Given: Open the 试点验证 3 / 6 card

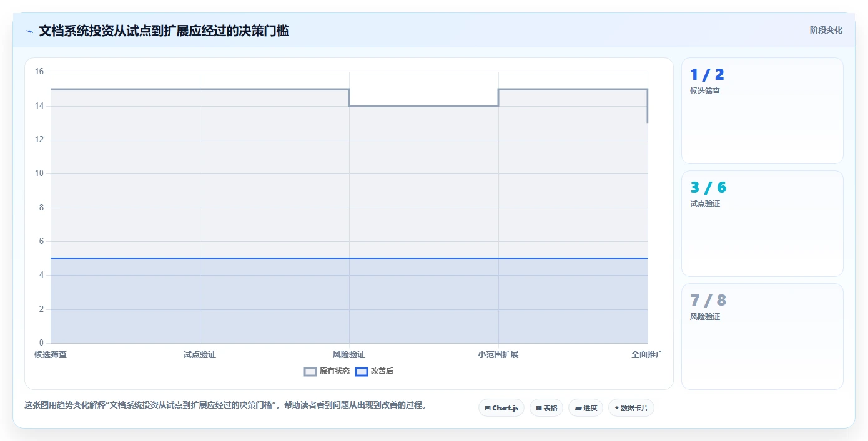Looking at the screenshot, I should [762, 223].
